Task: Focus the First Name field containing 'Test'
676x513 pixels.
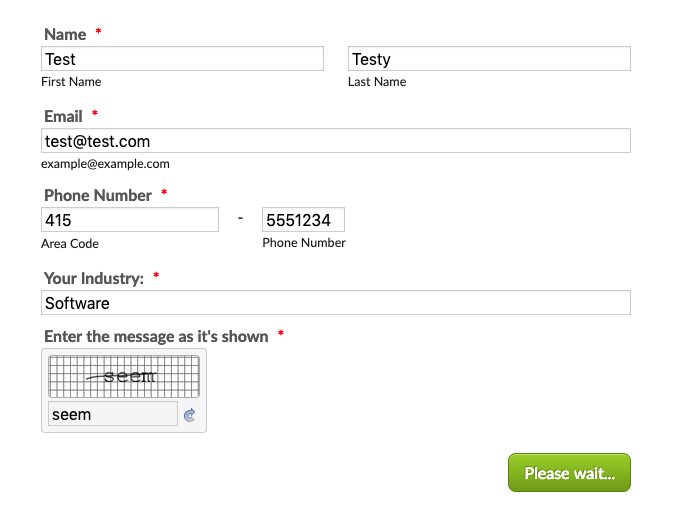Action: (182, 59)
